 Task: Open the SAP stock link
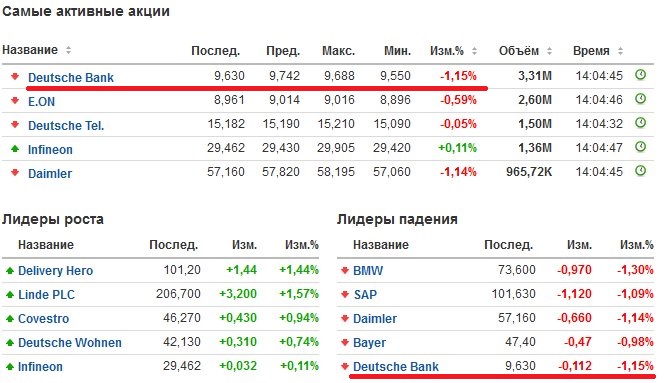coord(365,294)
